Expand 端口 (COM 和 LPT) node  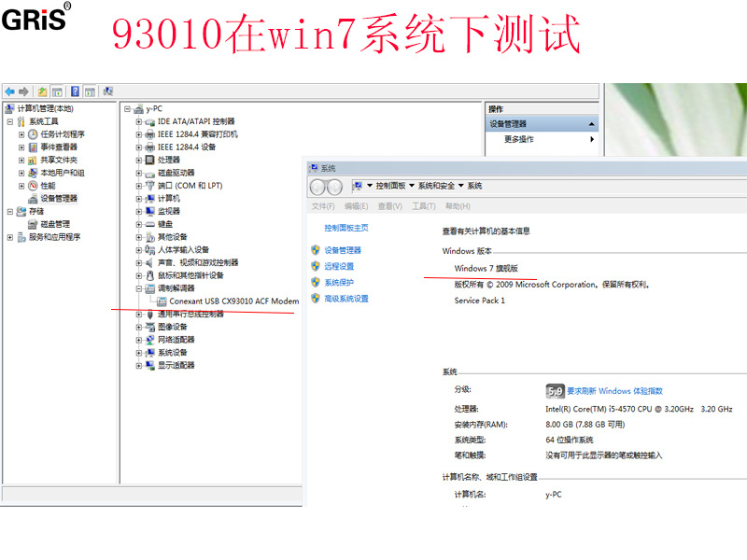pyautogui.click(x=138, y=186)
